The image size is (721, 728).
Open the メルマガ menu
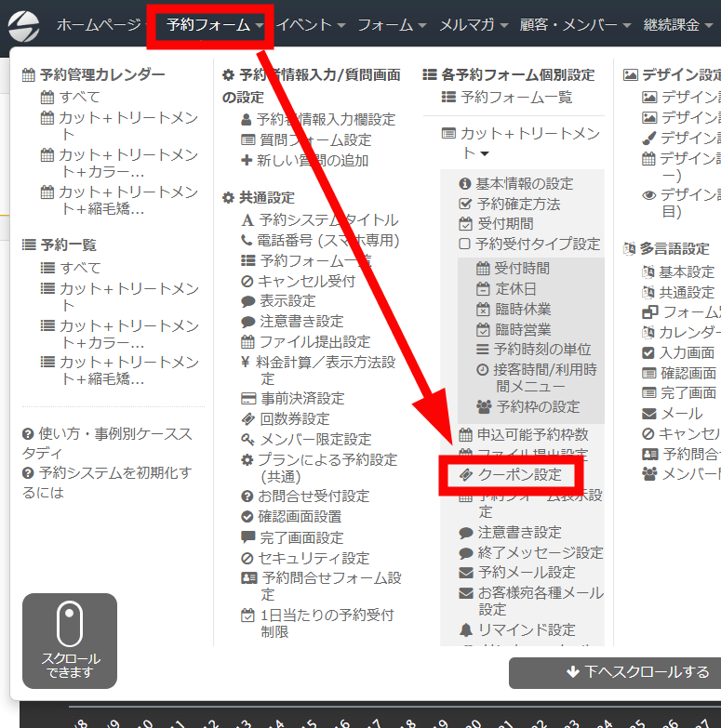[472, 25]
